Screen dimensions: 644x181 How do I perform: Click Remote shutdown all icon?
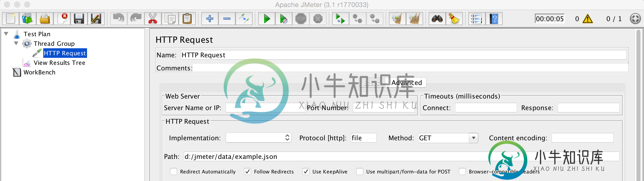click(375, 19)
